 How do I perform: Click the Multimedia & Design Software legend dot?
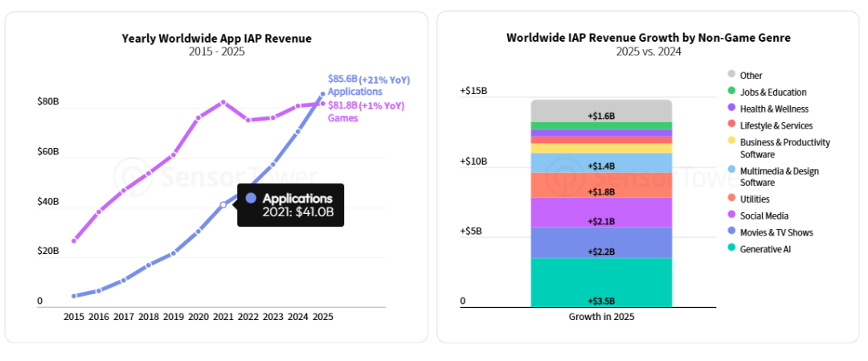coord(731,170)
